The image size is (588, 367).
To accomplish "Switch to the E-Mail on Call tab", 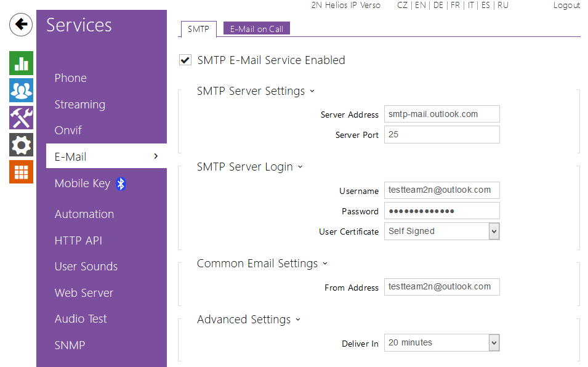I will pos(256,29).
